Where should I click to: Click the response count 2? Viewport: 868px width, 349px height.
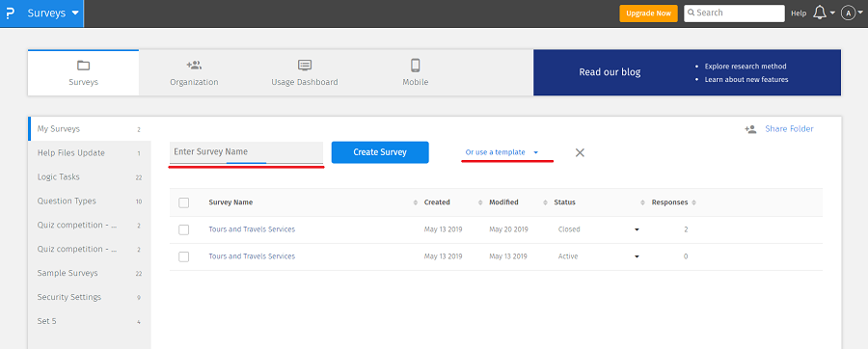(x=686, y=229)
